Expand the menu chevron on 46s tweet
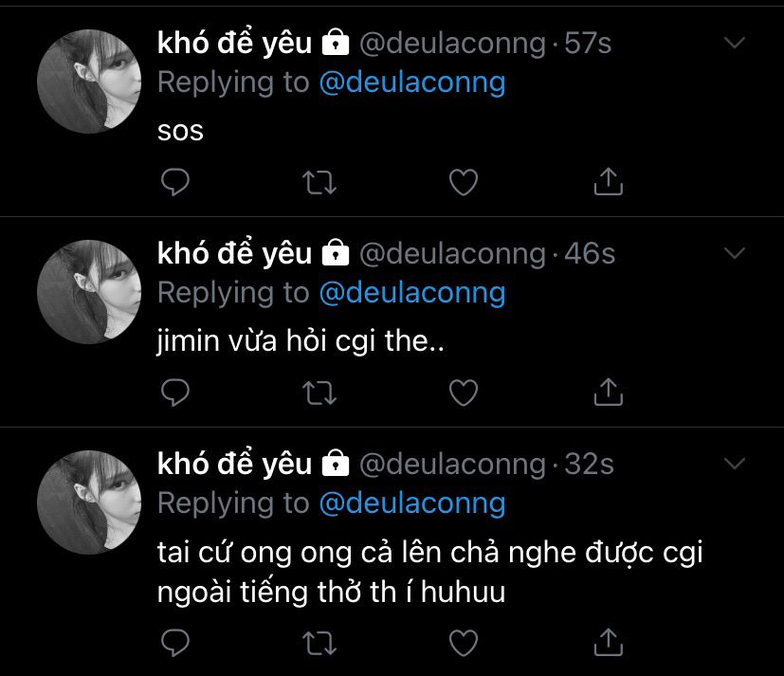The image size is (784, 676). tap(735, 253)
